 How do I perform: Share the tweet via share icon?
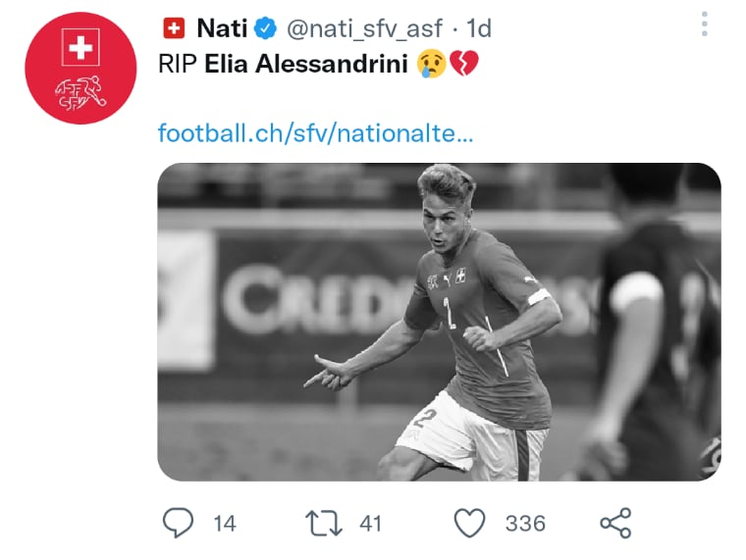click(x=615, y=523)
